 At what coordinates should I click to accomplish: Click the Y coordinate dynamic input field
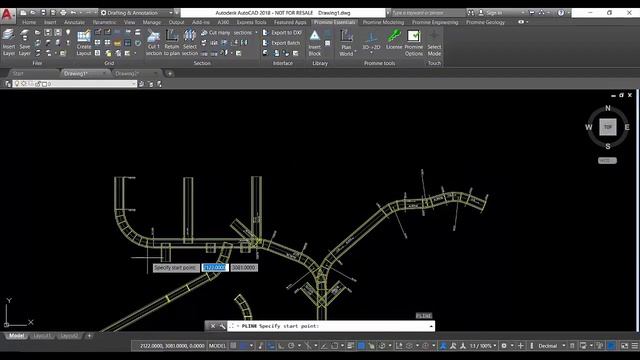coord(244,268)
